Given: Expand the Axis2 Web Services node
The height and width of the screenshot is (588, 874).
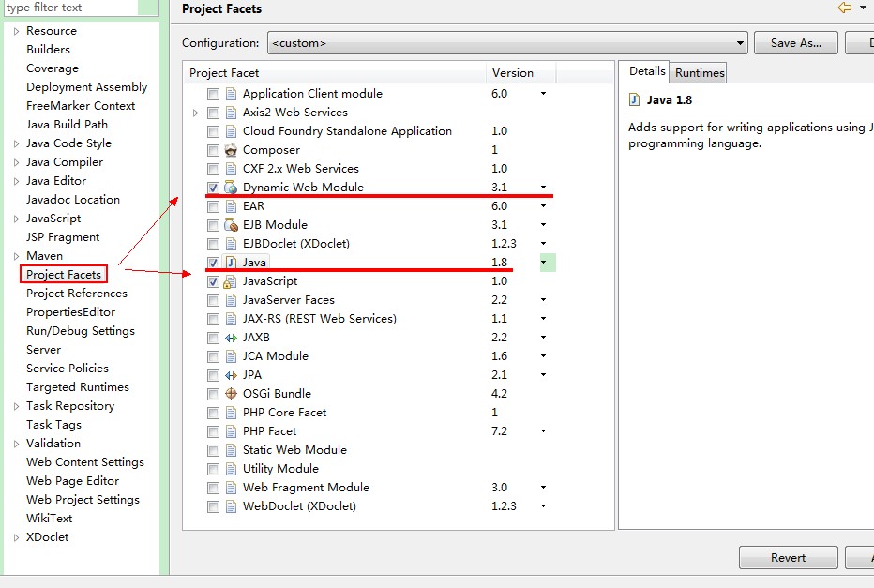Looking at the screenshot, I should click(195, 113).
